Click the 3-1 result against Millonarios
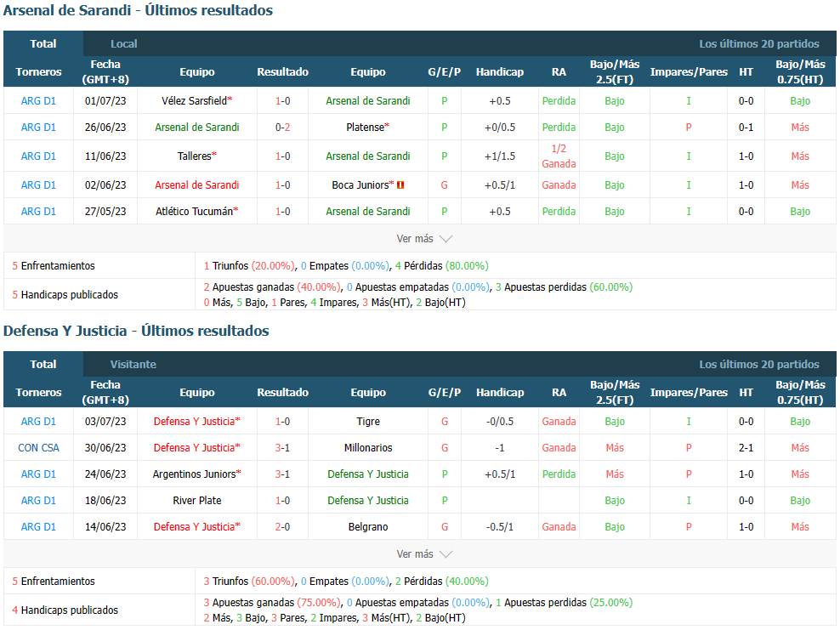This screenshot has width=840, height=630. click(x=283, y=448)
